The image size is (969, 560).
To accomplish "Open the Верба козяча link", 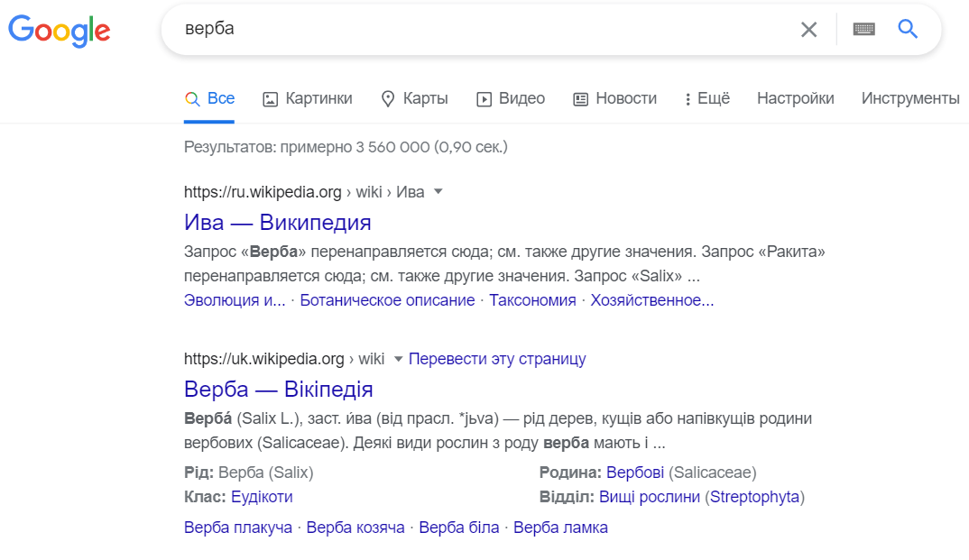I will coord(355,528).
